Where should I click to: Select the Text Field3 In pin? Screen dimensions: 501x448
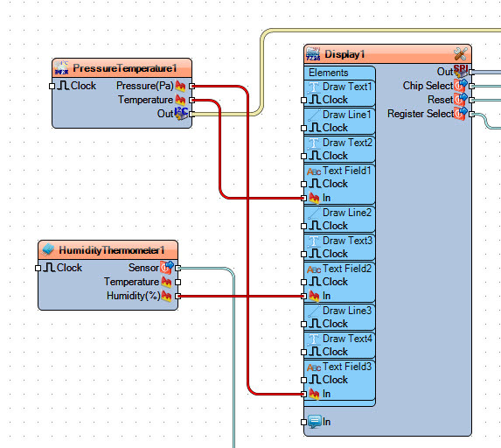click(304, 395)
